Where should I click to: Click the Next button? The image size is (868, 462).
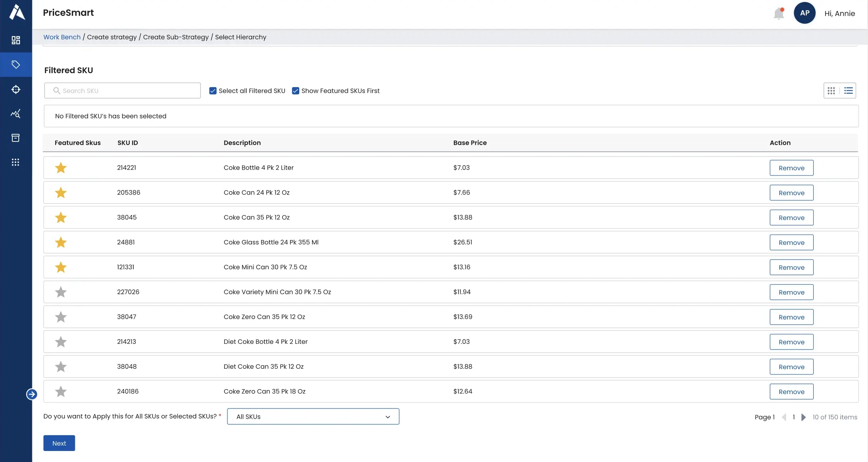(x=59, y=443)
